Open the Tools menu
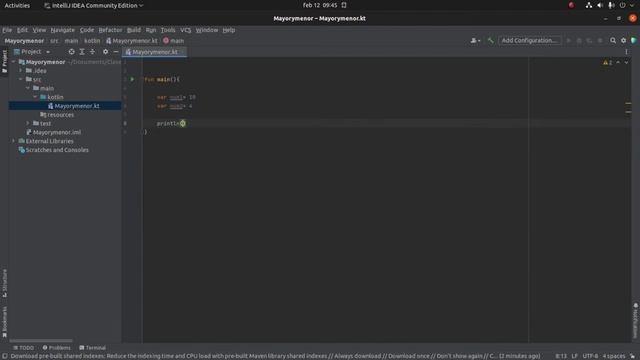 (x=168, y=30)
